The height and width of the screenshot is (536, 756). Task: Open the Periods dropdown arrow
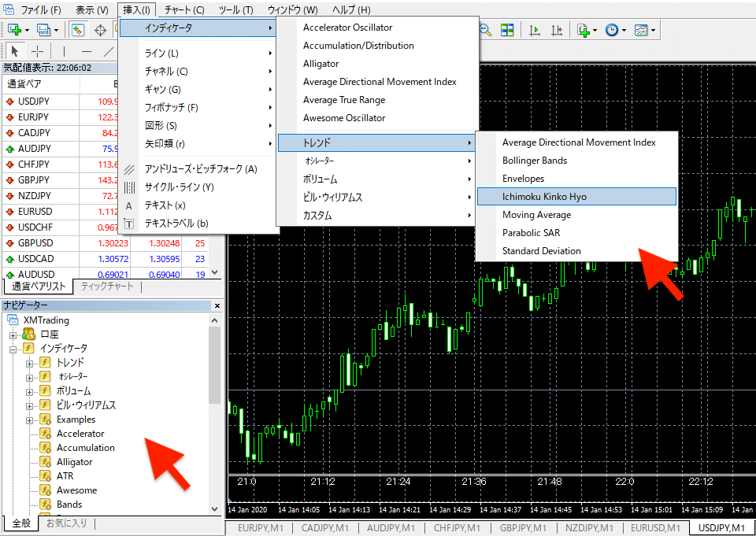click(624, 31)
